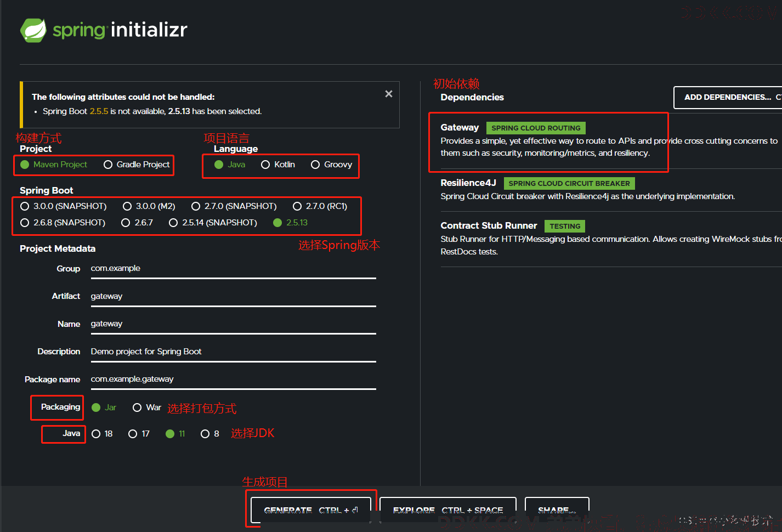The width and height of the screenshot is (782, 532).
Task: Edit the Artifact field
Action: [233, 296]
